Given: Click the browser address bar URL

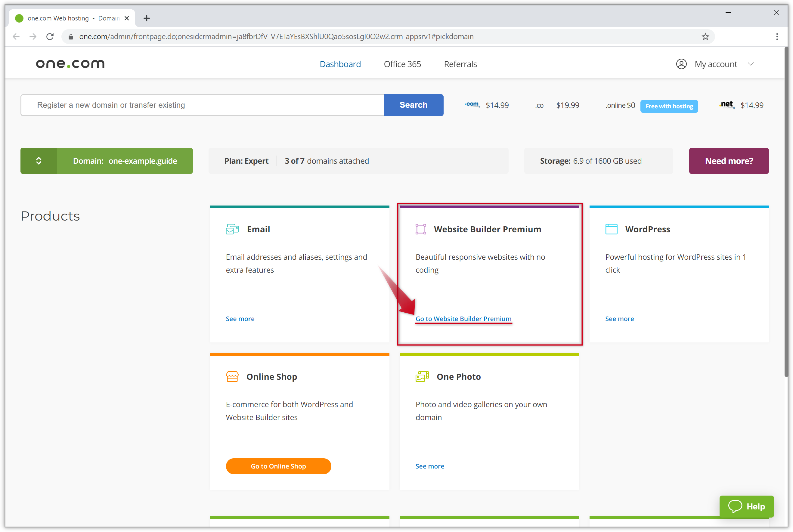Looking at the screenshot, I should (276, 37).
